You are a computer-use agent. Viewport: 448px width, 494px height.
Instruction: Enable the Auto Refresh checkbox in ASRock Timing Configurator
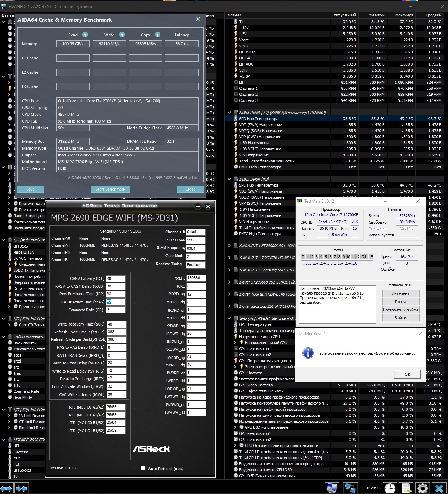point(143,468)
